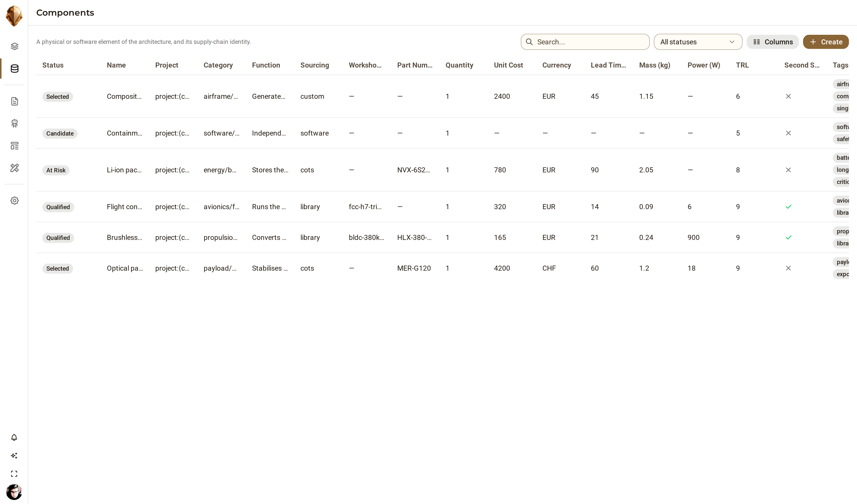Click workshop cell fcc-h7-tri...
The width and height of the screenshot is (857, 504).
(x=365, y=206)
